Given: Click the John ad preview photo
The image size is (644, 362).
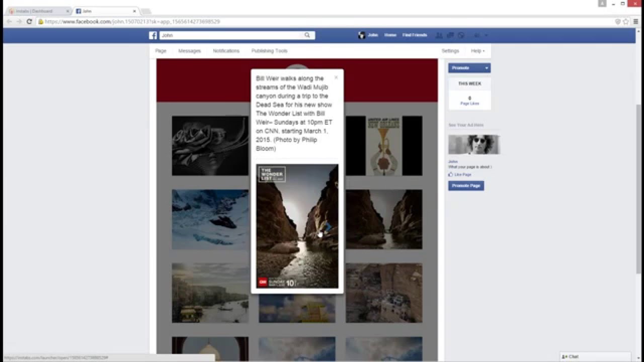Looking at the screenshot, I should point(474,144).
